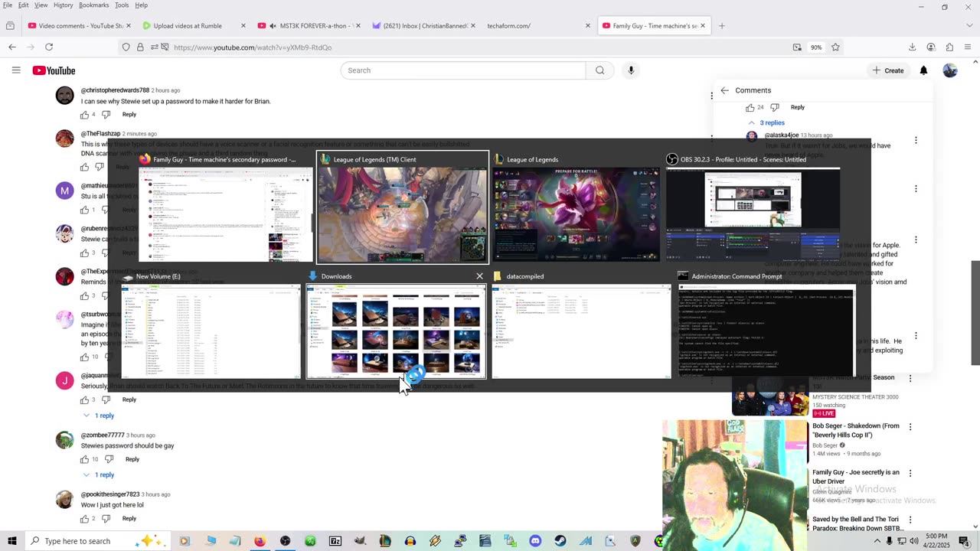Image resolution: width=980 pixels, height=551 pixels.
Task: Open the Inbox ChristianBanned tab
Action: 424,26
